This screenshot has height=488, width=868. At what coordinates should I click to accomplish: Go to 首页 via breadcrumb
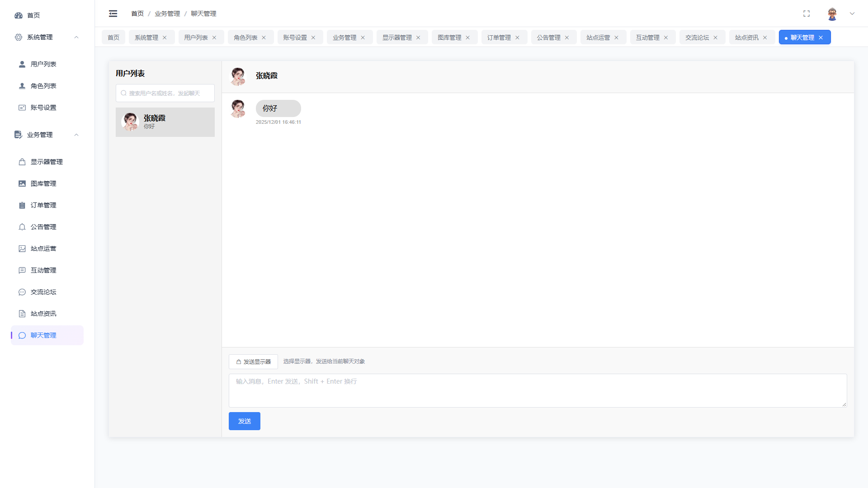click(137, 14)
